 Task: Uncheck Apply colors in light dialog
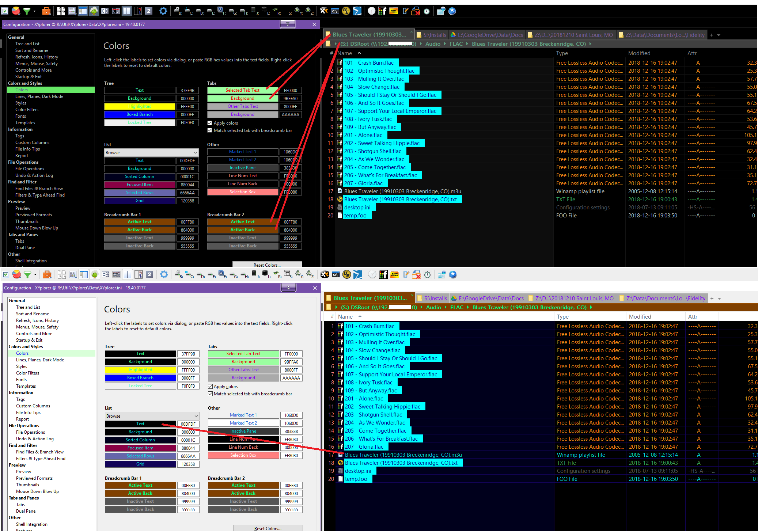point(211,387)
